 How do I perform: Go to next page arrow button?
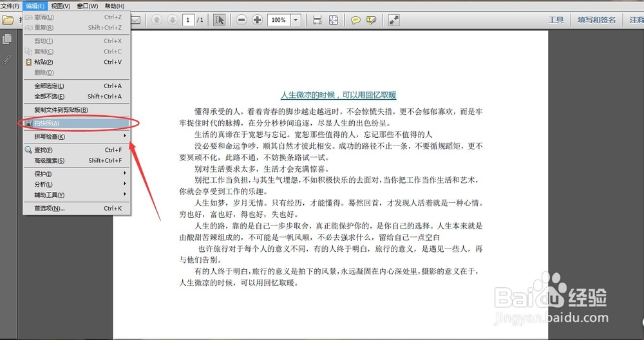(173, 20)
